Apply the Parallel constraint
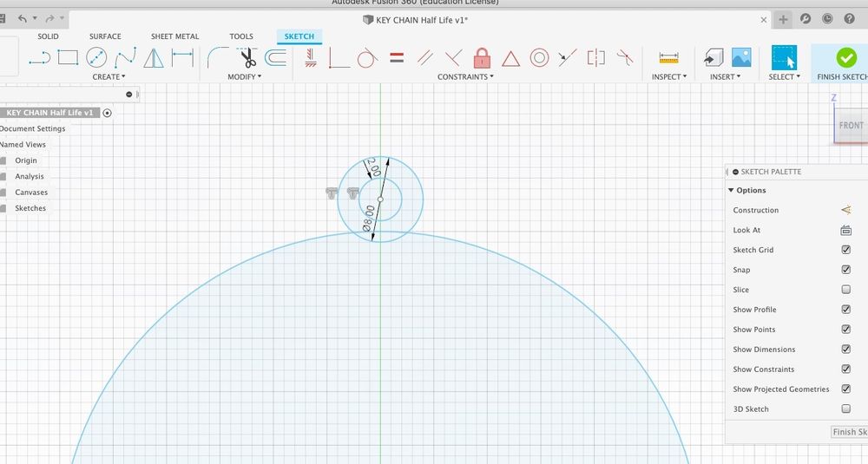The width and height of the screenshot is (868, 464). (x=425, y=57)
